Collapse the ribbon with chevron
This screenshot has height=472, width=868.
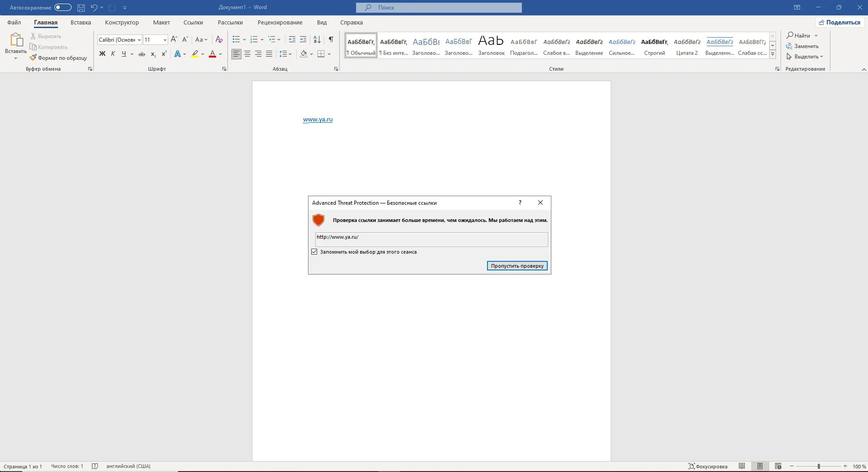click(863, 69)
